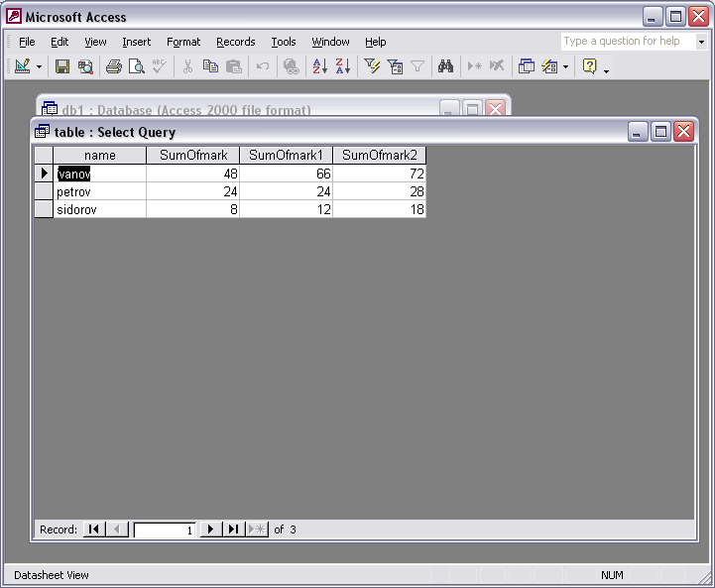Click the Copy icon in toolbar

click(x=210, y=66)
